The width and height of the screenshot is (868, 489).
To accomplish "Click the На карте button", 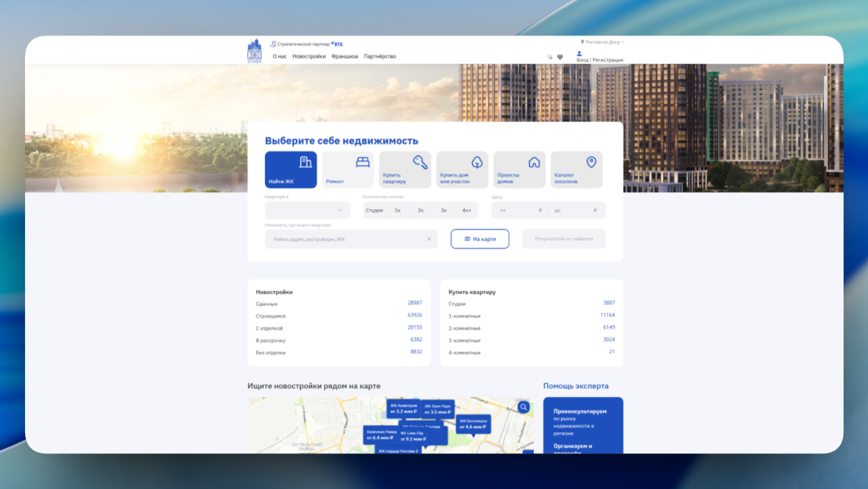I will [480, 239].
